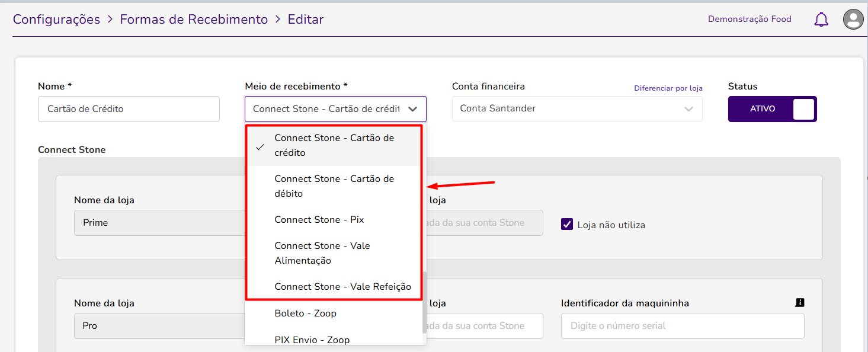Viewport: 868px width, 352px height.
Task: Uncheck the Loja não utiliza checkbox
Action: [x=567, y=225]
